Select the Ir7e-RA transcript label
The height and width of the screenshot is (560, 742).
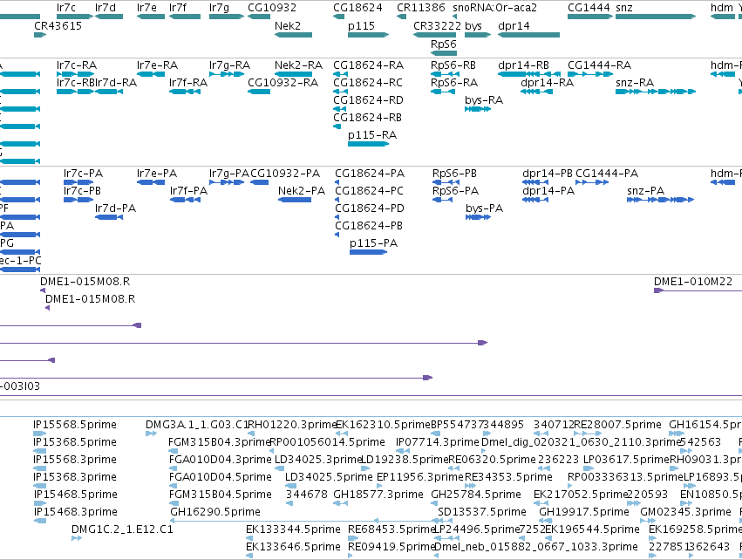[x=157, y=65]
